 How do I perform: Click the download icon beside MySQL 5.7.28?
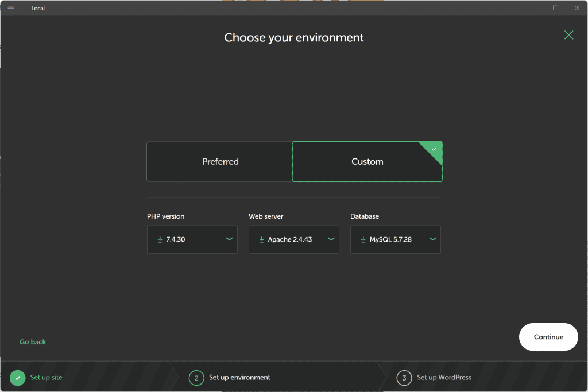[x=363, y=239]
